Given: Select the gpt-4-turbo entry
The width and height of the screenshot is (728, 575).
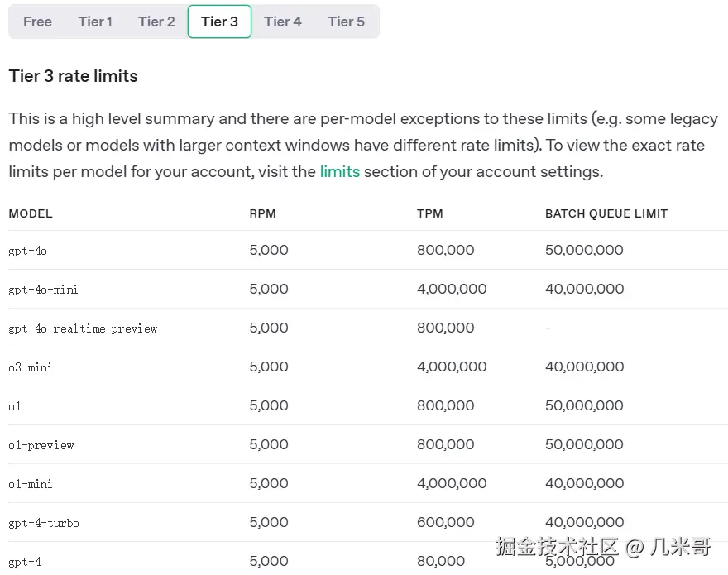Looking at the screenshot, I should 43,522.
